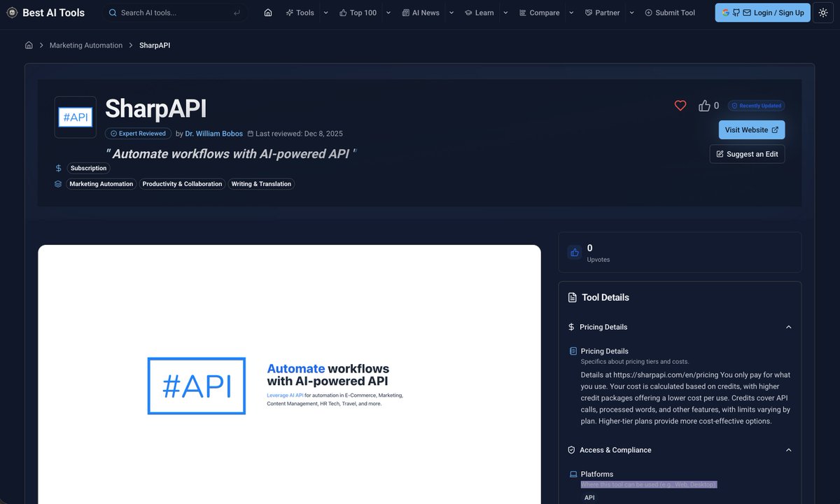Expand the chevron next to Top 100
The height and width of the screenshot is (504, 840).
coord(388,13)
